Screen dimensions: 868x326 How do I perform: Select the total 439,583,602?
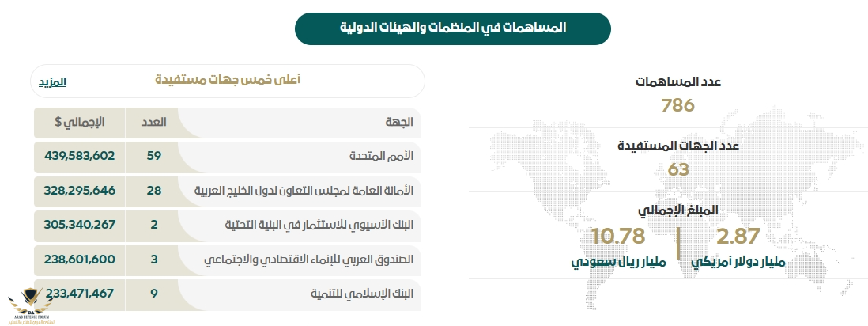[80, 156]
